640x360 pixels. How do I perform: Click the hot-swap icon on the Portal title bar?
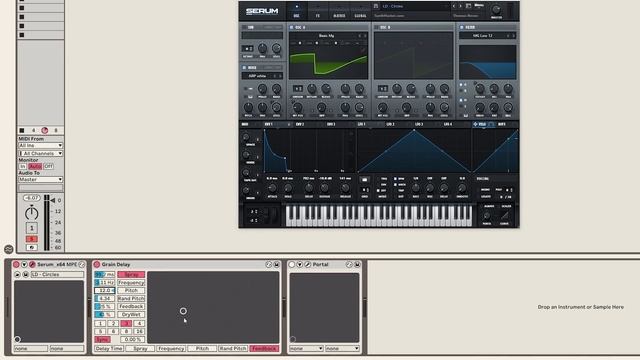[349, 264]
